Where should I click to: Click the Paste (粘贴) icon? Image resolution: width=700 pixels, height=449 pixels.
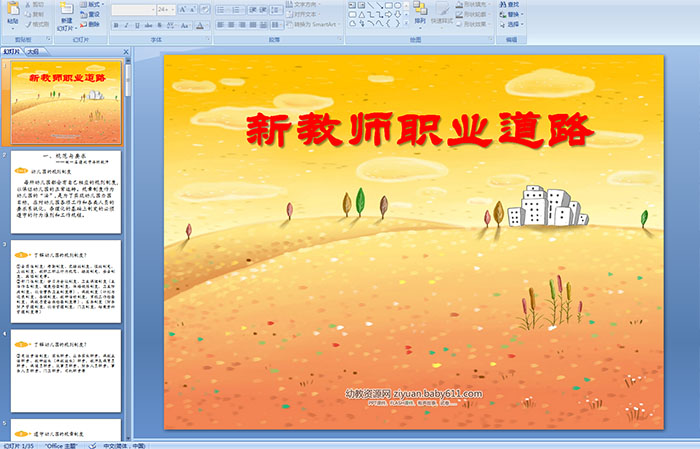coord(13,9)
